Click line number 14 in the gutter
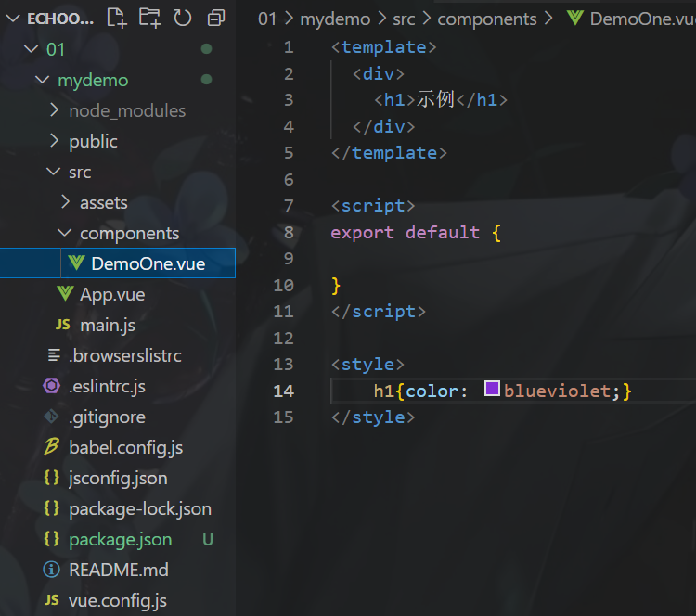 tap(284, 391)
